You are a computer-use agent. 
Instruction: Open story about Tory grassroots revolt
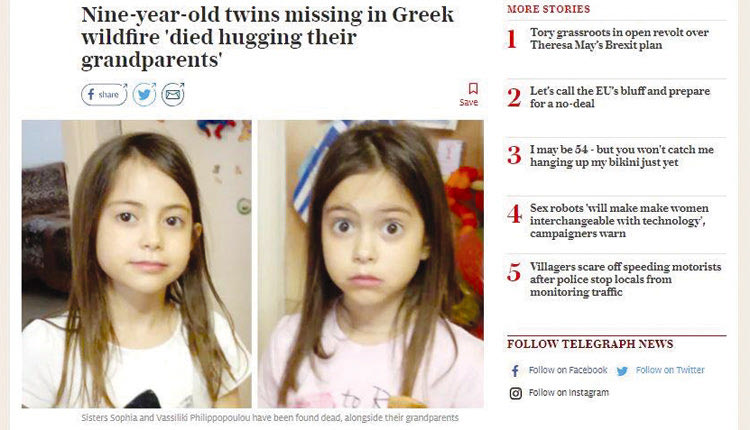[619, 39]
